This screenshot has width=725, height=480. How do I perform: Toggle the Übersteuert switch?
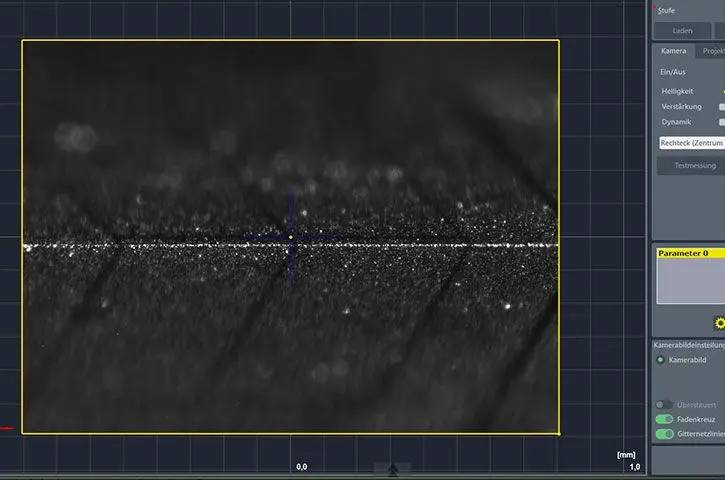coord(663,405)
